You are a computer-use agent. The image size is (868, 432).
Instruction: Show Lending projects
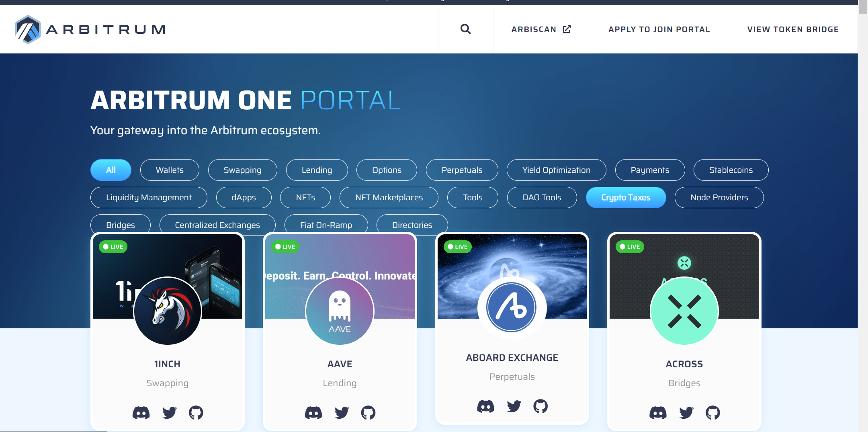[317, 170]
